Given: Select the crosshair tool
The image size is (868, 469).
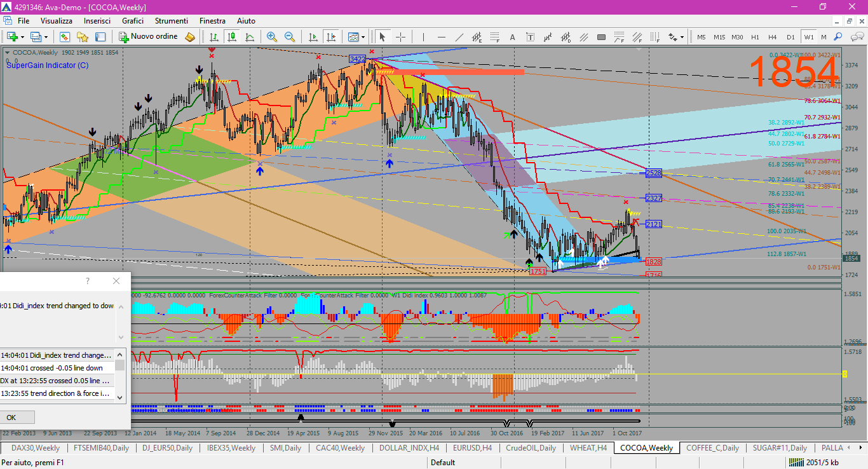Looking at the screenshot, I should click(x=401, y=37).
